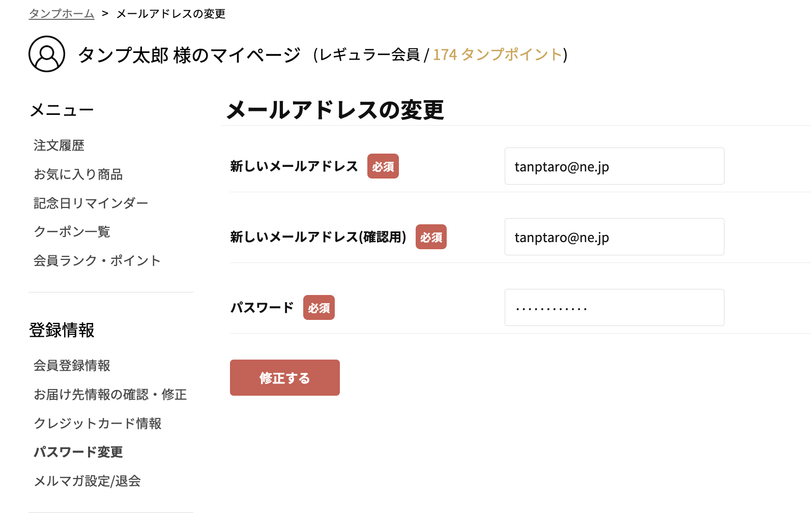
Task: Open the クーポン一覧 page
Action: (x=72, y=232)
